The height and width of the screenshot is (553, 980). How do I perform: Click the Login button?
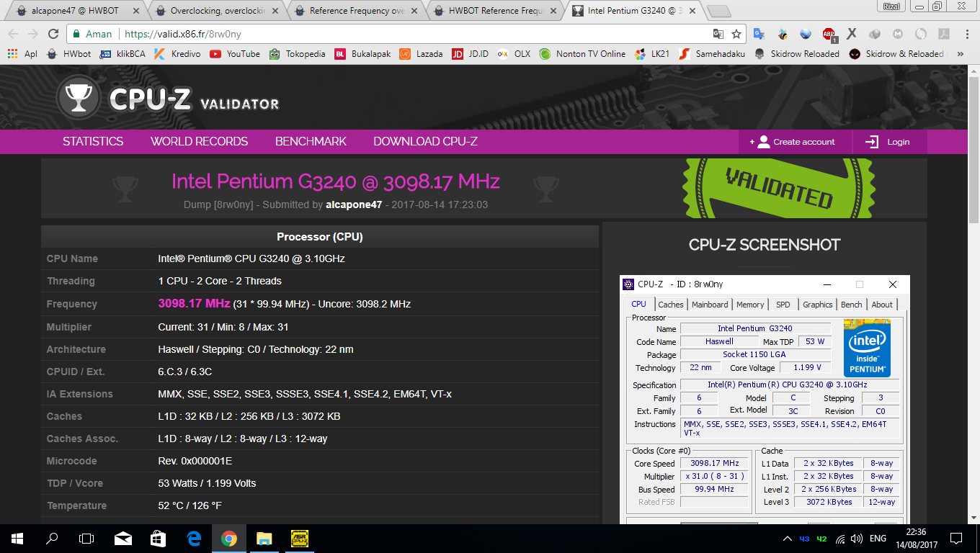(x=889, y=142)
